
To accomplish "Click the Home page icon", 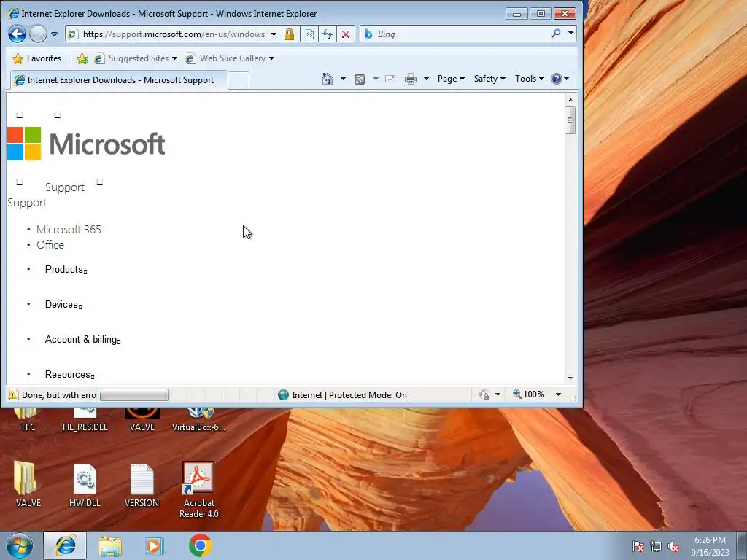I will click(328, 79).
